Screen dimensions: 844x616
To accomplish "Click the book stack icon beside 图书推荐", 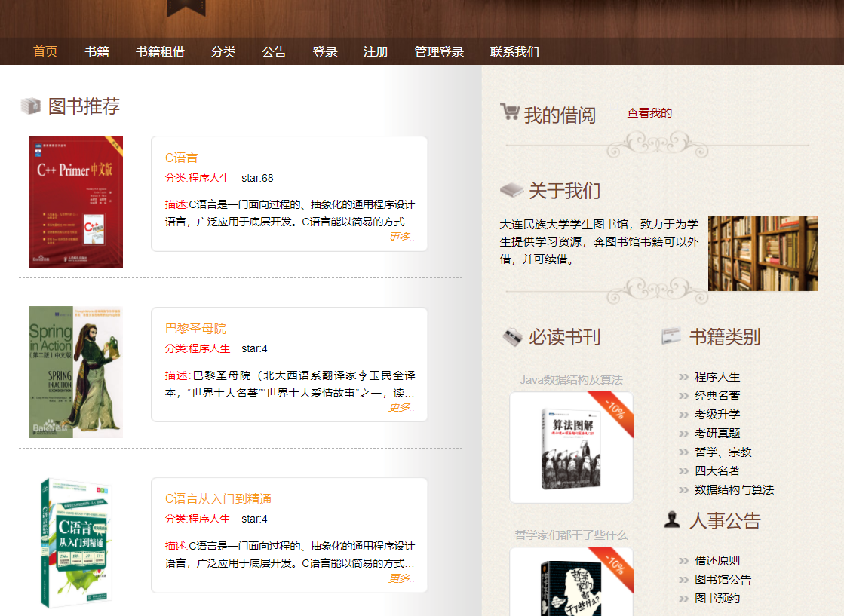I will (31, 106).
